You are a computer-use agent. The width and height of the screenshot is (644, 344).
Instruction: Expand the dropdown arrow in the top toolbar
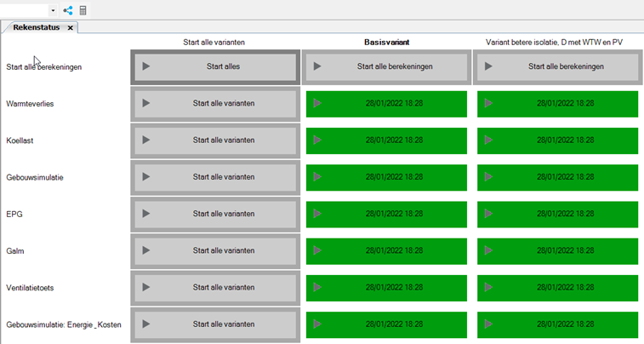pyautogui.click(x=53, y=10)
